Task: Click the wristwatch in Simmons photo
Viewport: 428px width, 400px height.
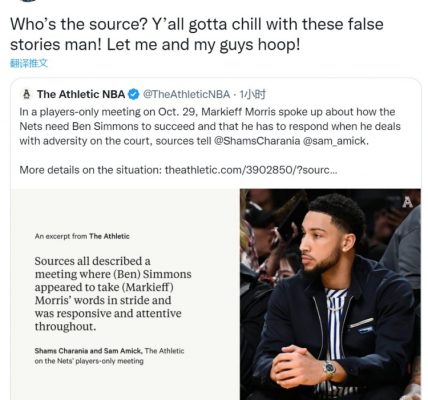Action: (329, 369)
